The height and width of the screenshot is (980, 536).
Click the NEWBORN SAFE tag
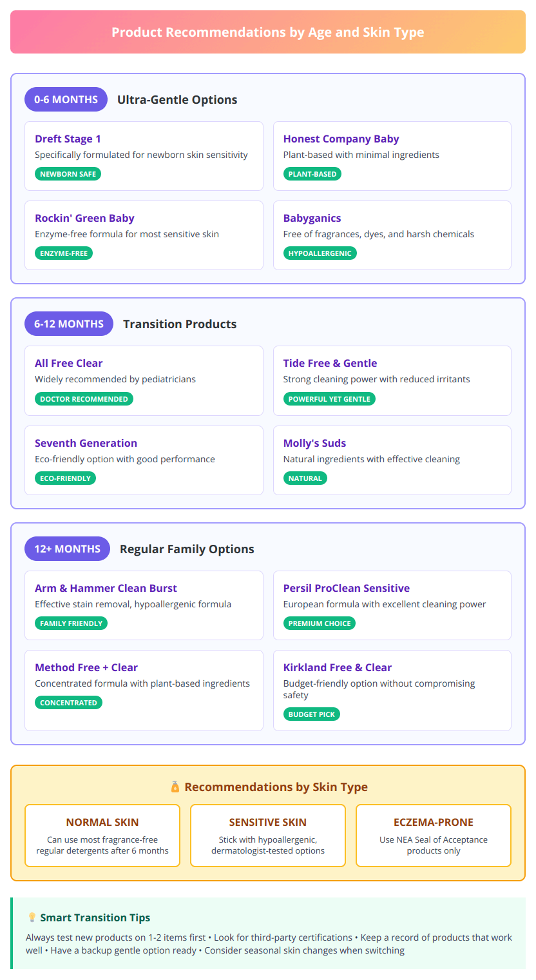[68, 174]
